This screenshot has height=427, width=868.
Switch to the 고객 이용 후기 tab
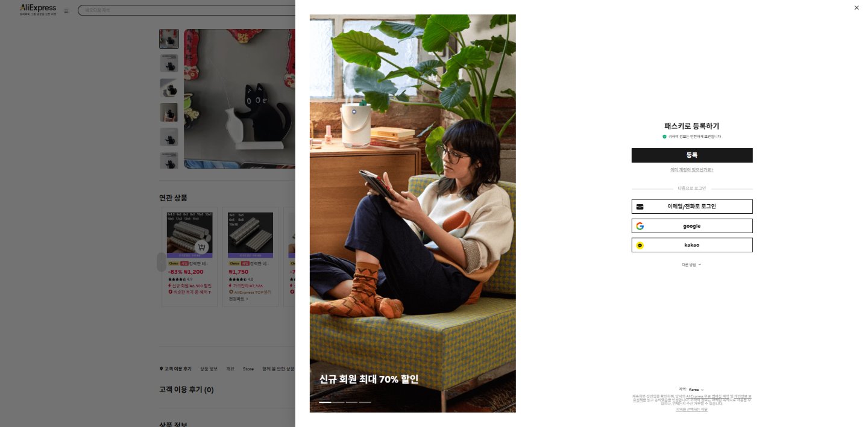[x=175, y=369]
